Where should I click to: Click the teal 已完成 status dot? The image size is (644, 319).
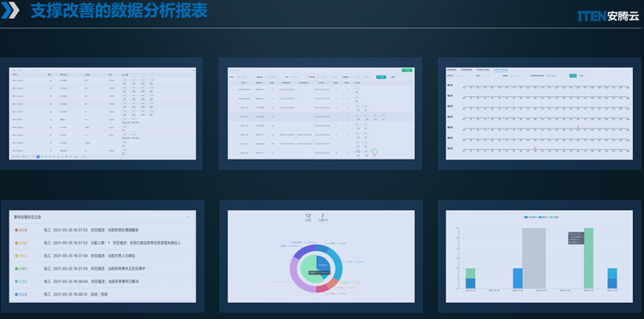pyautogui.click(x=16, y=281)
